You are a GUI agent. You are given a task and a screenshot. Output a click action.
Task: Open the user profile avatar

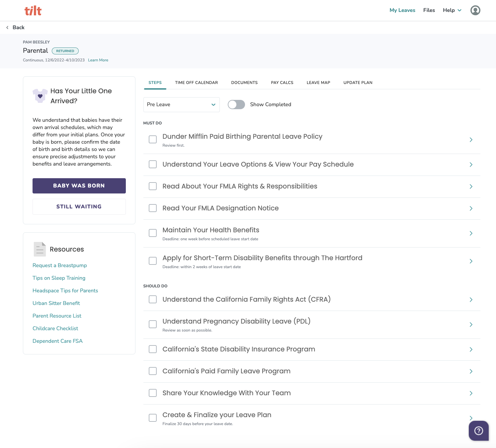click(475, 10)
